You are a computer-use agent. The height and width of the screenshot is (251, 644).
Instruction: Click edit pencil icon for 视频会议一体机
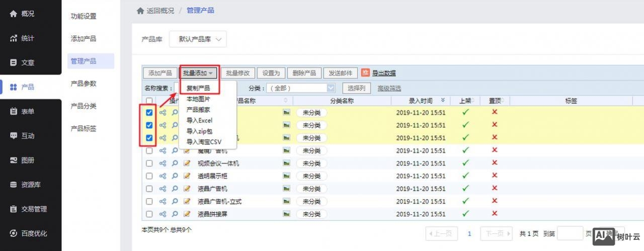pos(187,163)
